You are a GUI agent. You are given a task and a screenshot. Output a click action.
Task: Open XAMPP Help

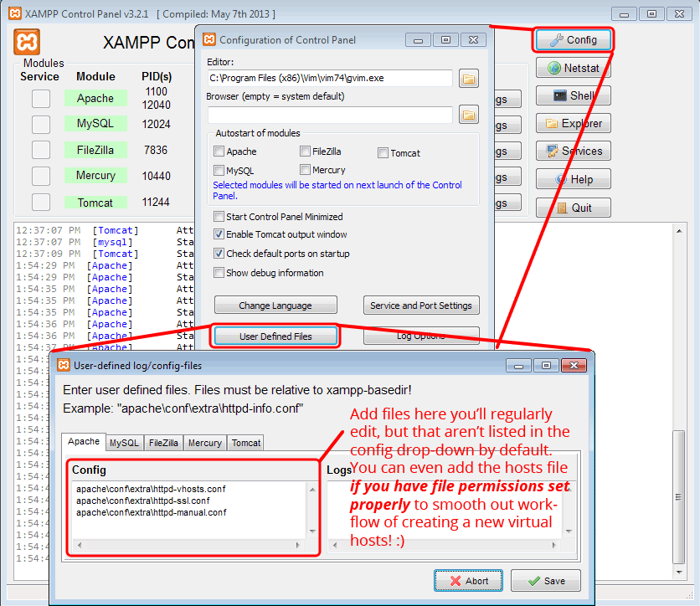(573, 178)
